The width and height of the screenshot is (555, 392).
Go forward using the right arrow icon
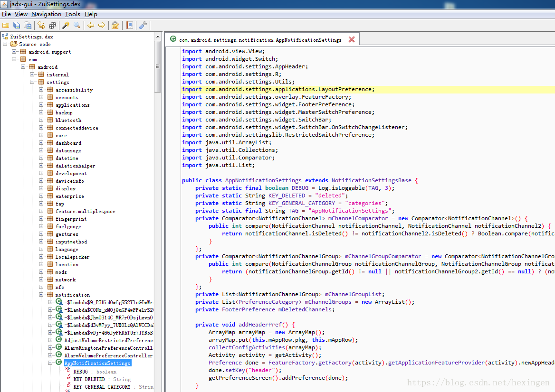[x=102, y=25]
